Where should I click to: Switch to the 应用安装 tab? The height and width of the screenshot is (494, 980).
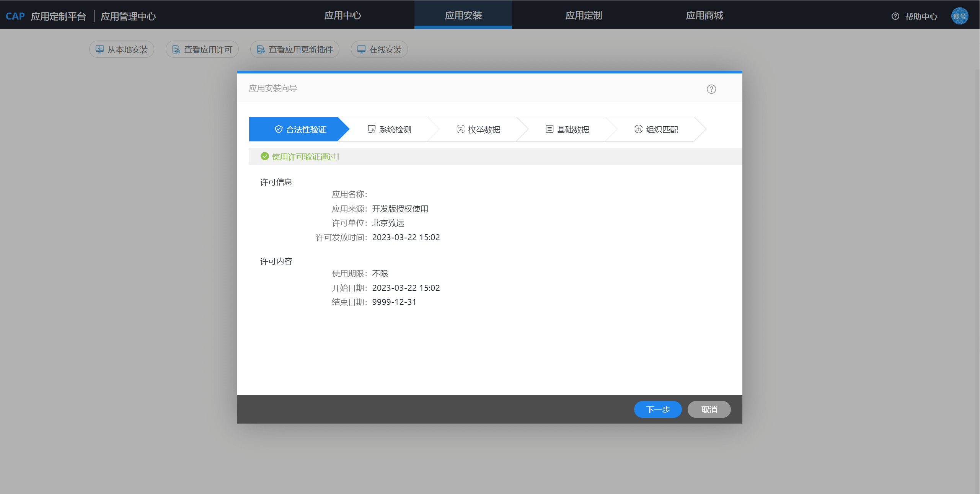tap(463, 15)
